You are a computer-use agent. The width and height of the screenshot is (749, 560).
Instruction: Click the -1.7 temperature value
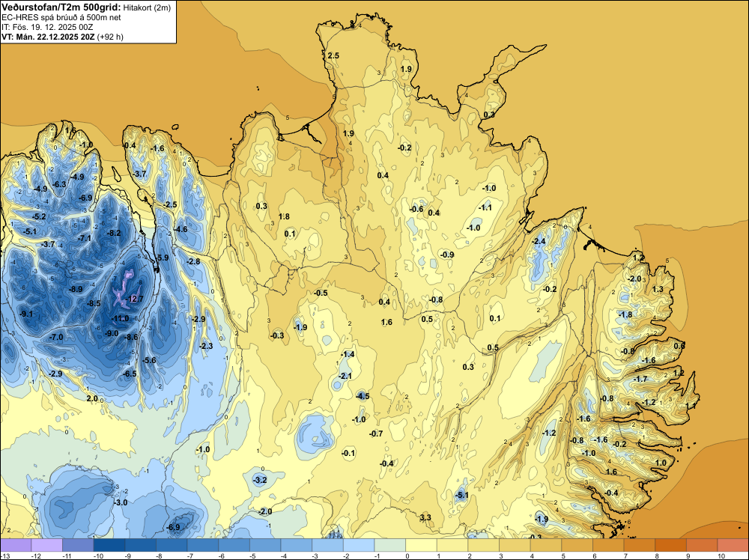pyautogui.click(x=640, y=379)
